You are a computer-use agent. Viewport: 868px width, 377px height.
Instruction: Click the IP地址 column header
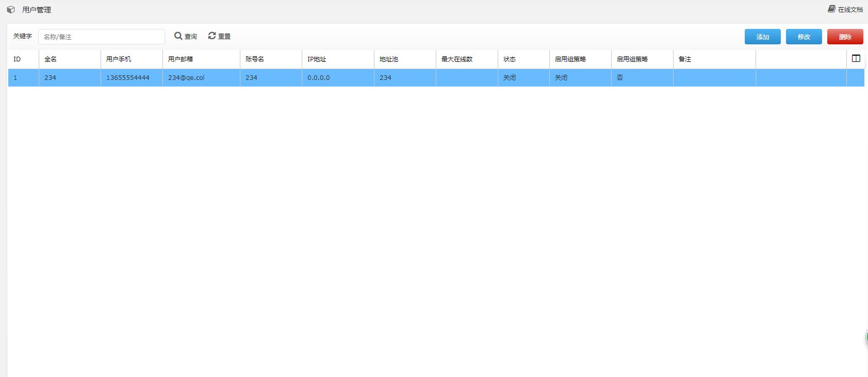click(x=338, y=59)
